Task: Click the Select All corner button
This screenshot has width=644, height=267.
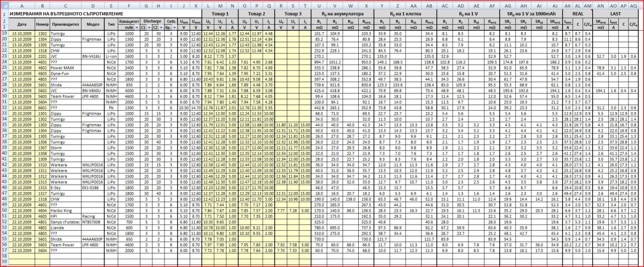Action: (4, 5)
